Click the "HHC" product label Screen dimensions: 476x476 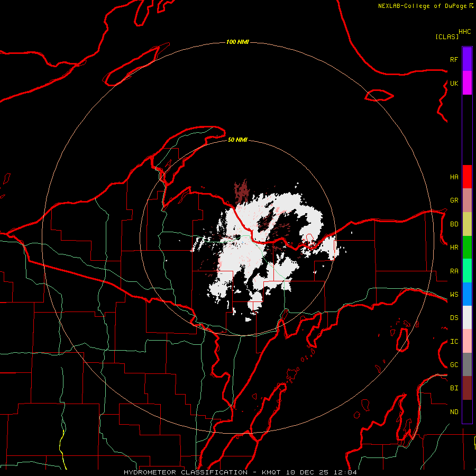[x=465, y=32]
